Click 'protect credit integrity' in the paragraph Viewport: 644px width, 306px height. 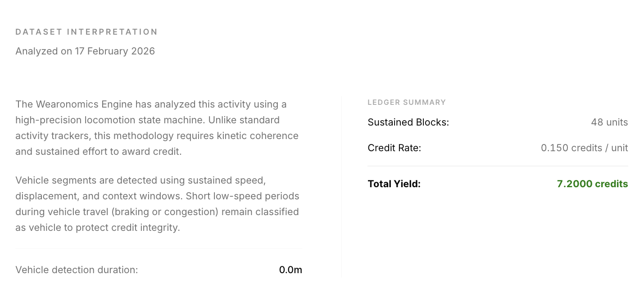[127, 228]
